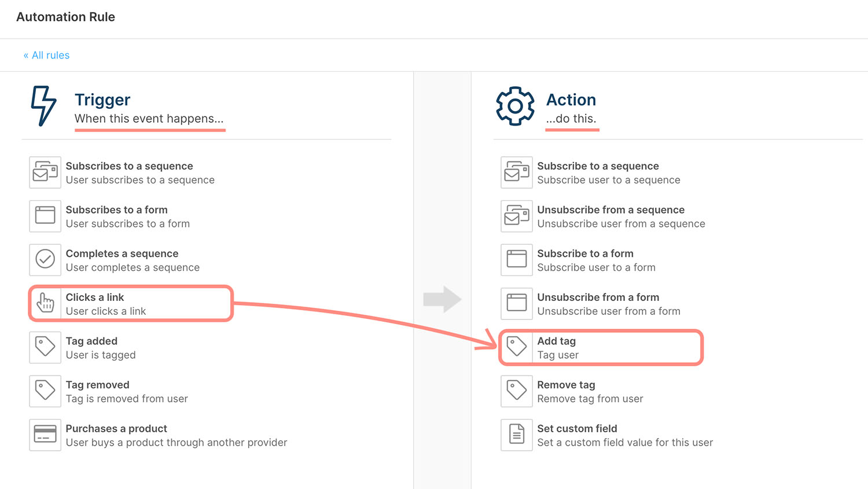
Task: Click the Action gear icon
Action: coord(515,106)
